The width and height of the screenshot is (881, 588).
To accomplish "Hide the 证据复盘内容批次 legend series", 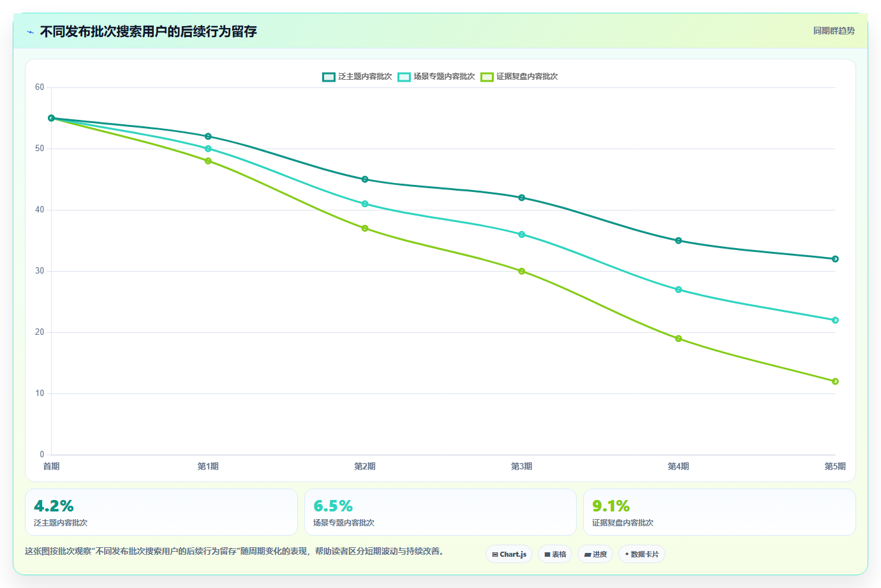I will 519,77.
